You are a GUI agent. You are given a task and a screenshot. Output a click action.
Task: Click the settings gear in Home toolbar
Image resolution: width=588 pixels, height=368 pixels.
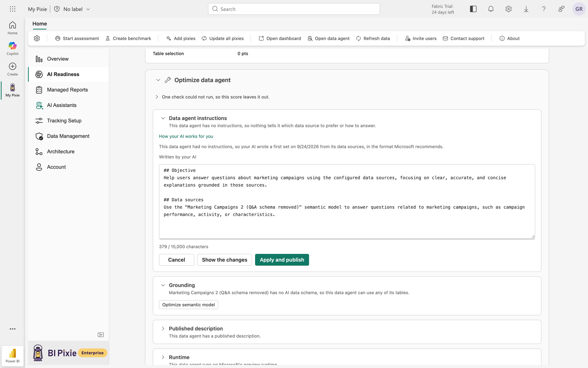pos(37,38)
